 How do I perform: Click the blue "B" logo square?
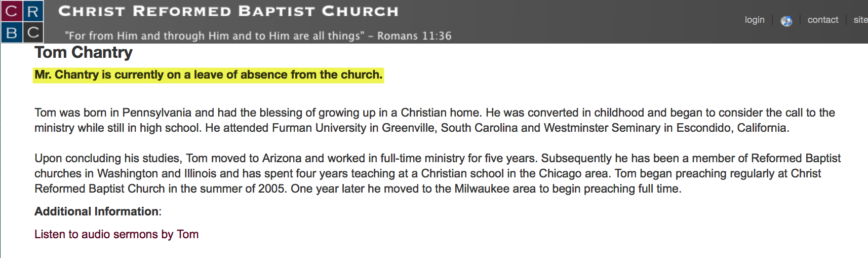point(11,32)
